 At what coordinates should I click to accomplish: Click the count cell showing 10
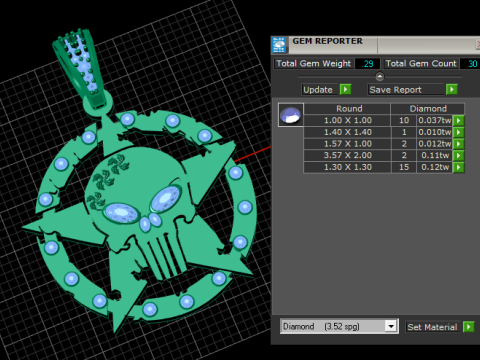pos(404,120)
